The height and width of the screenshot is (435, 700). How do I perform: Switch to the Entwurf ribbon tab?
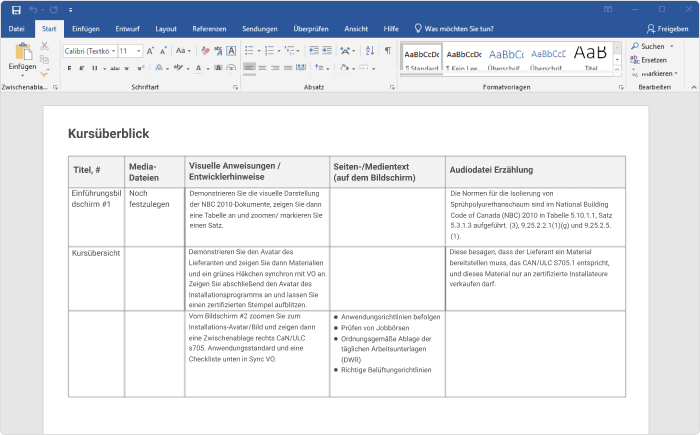point(127,29)
